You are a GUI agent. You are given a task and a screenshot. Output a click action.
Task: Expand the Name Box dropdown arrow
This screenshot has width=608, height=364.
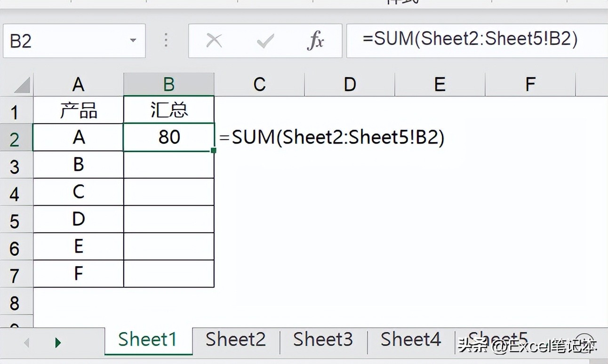click(133, 41)
